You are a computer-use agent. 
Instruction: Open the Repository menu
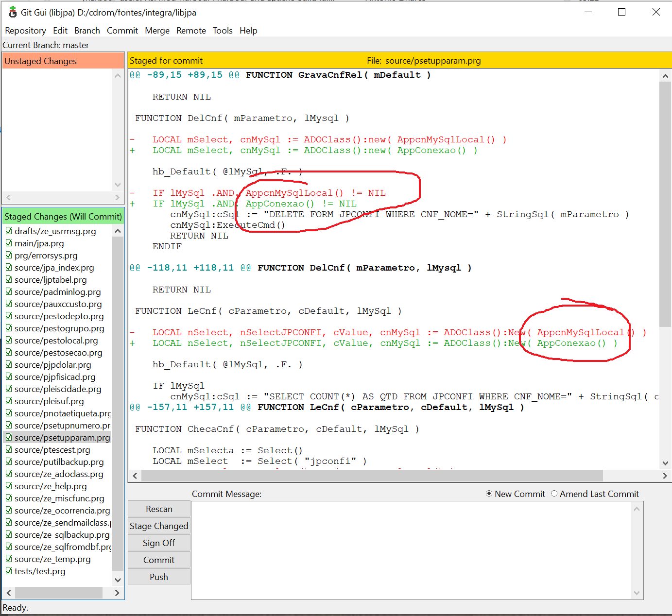coord(25,31)
